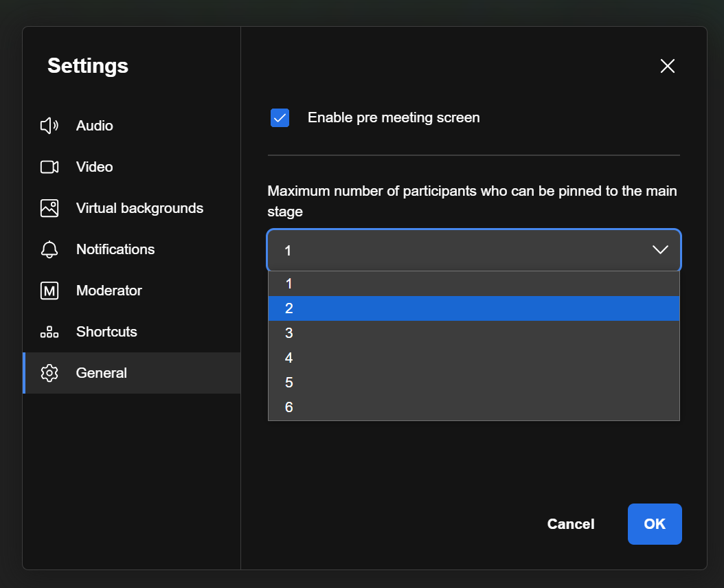Click the picture icon for Virtual backgrounds

(x=49, y=208)
